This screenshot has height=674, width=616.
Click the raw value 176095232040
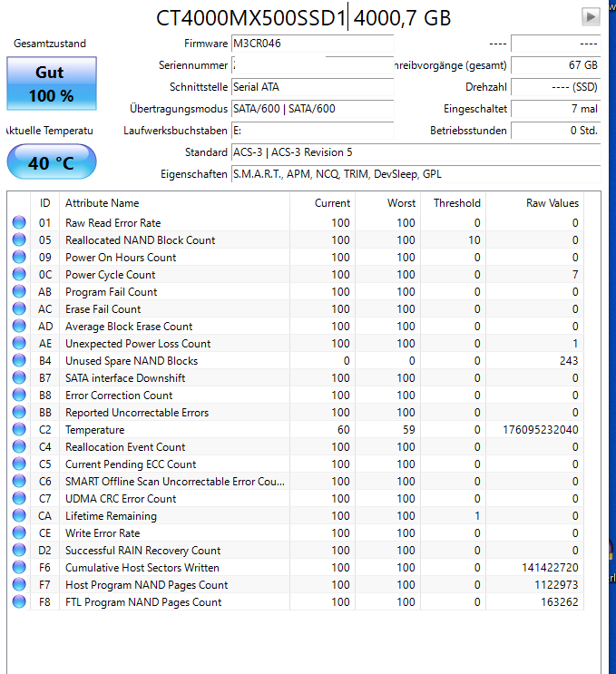point(541,429)
